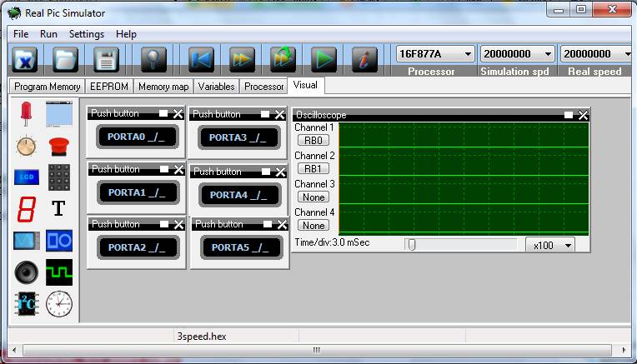The width and height of the screenshot is (637, 364).
Task: Switch to the Processor tab
Action: click(x=264, y=87)
